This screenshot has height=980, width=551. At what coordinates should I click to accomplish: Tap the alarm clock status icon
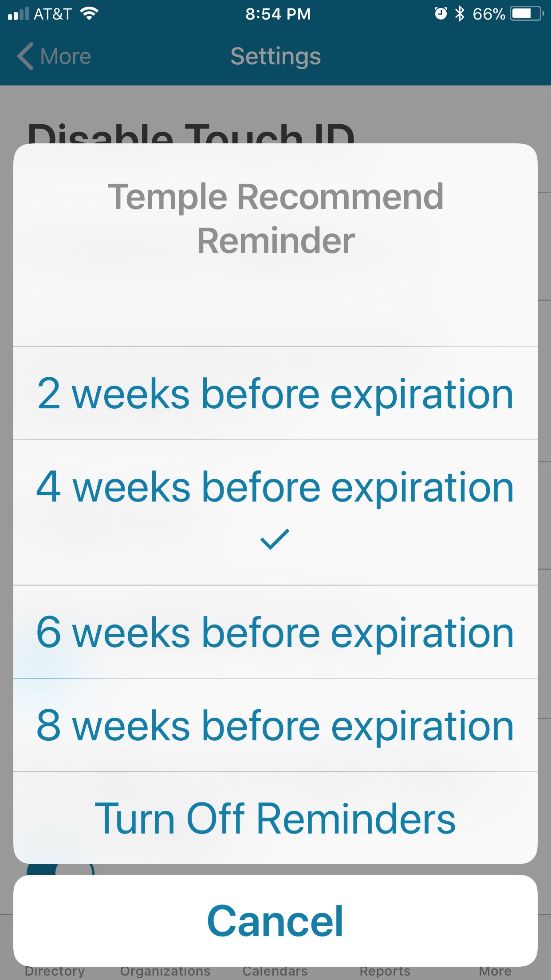click(x=441, y=14)
